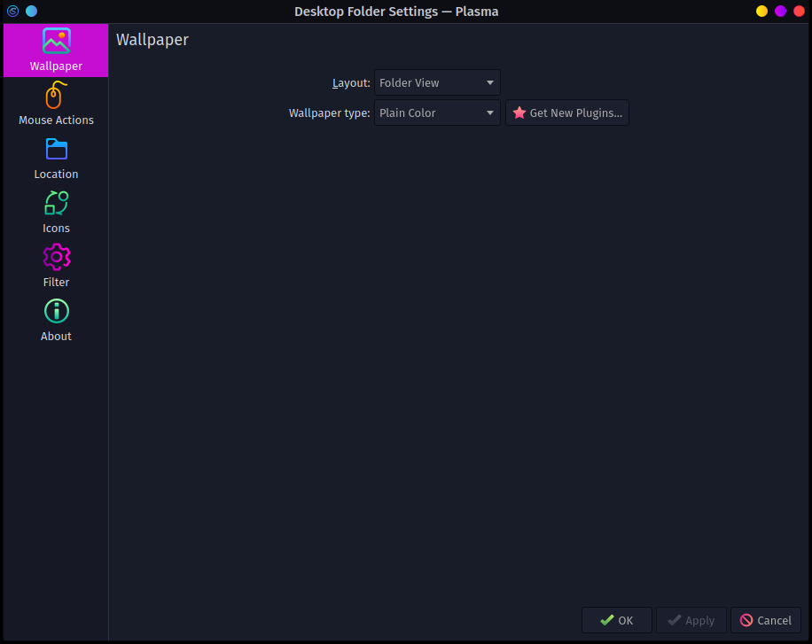Select the Wallpaper sidebar section
The height and width of the screenshot is (644, 812).
coord(56,50)
